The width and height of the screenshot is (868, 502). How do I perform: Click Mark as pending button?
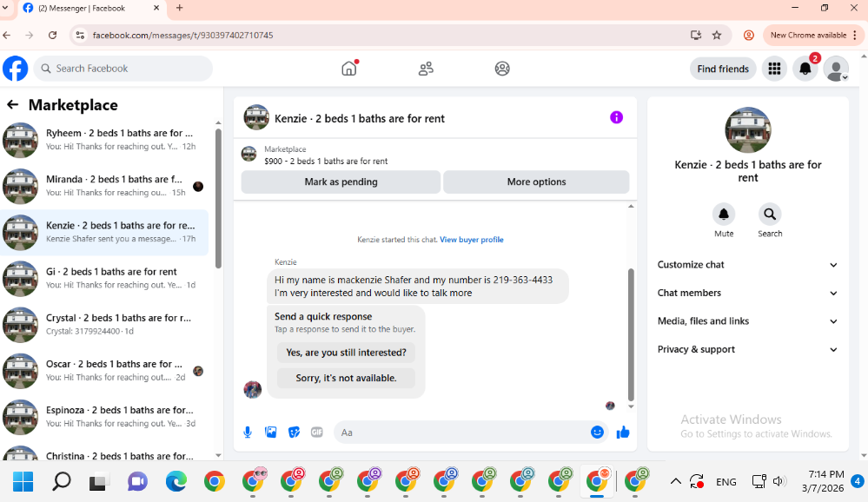click(x=341, y=182)
